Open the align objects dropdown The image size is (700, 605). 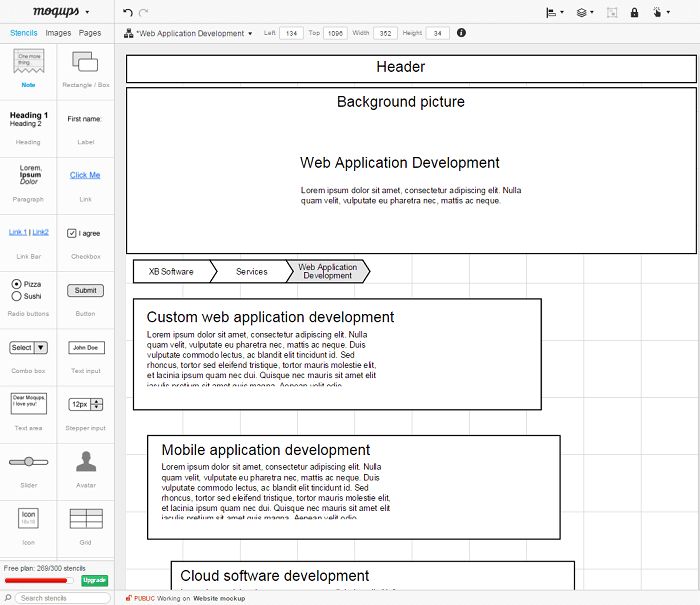pyautogui.click(x=554, y=13)
